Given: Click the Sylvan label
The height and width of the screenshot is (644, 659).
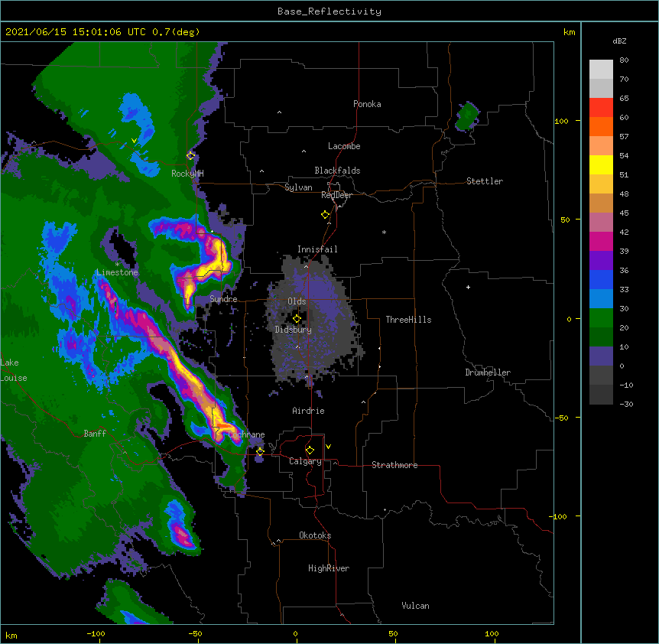Looking at the screenshot, I should click(298, 187).
